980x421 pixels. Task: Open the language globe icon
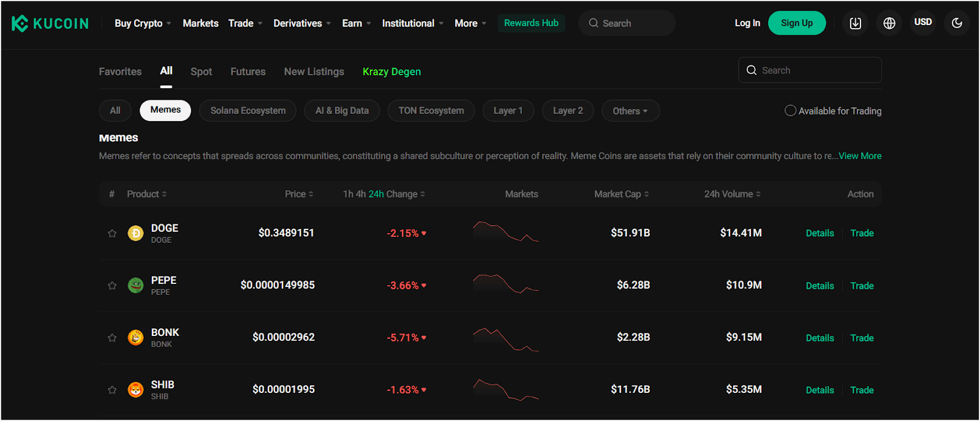tap(889, 23)
